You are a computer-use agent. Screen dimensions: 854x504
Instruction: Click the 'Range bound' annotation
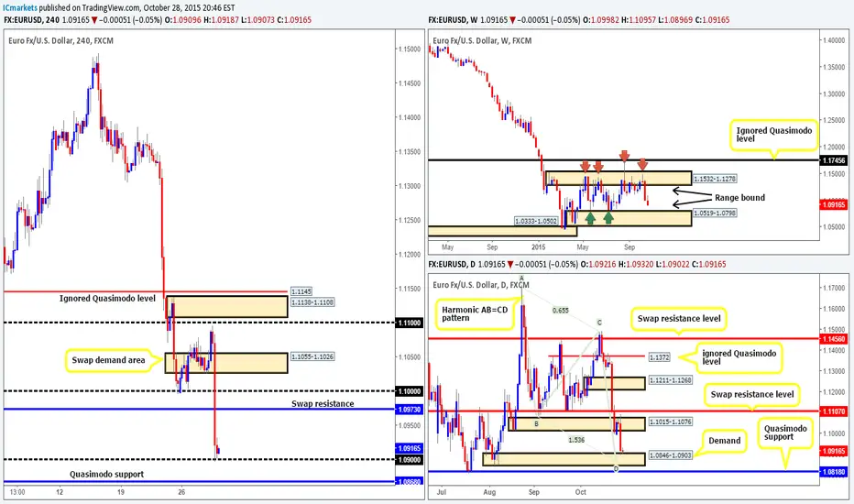(739, 197)
